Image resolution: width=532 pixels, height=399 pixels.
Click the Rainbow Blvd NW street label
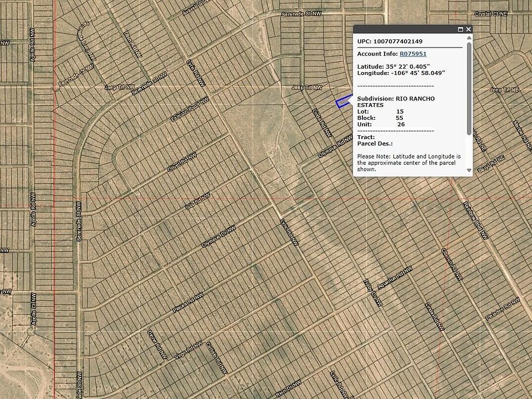coord(475,221)
